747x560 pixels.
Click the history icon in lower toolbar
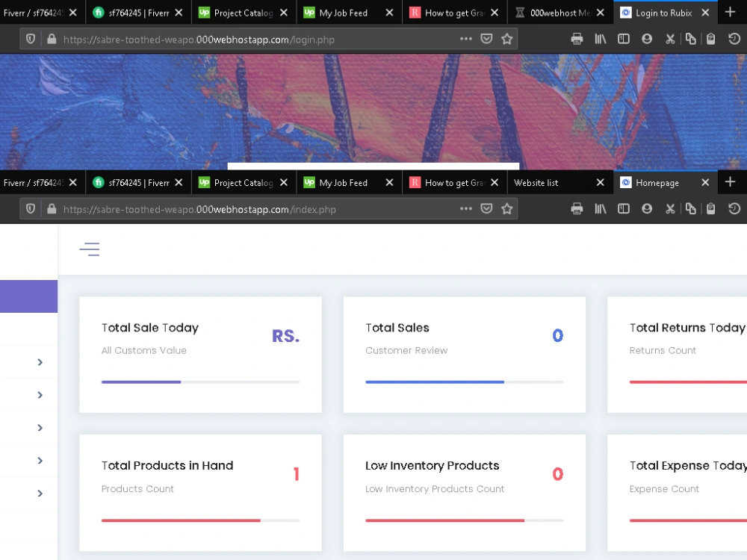734,208
